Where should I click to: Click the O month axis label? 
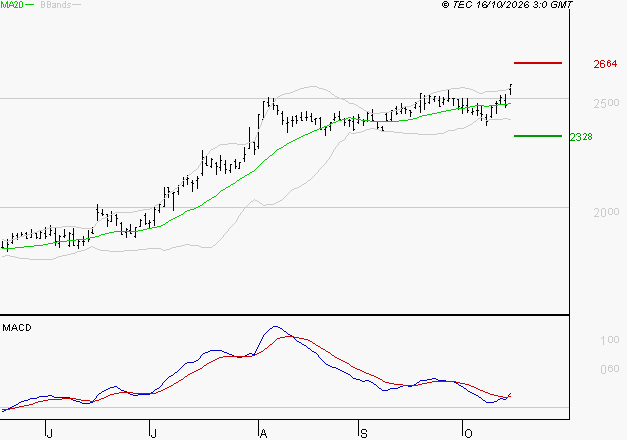click(468, 434)
